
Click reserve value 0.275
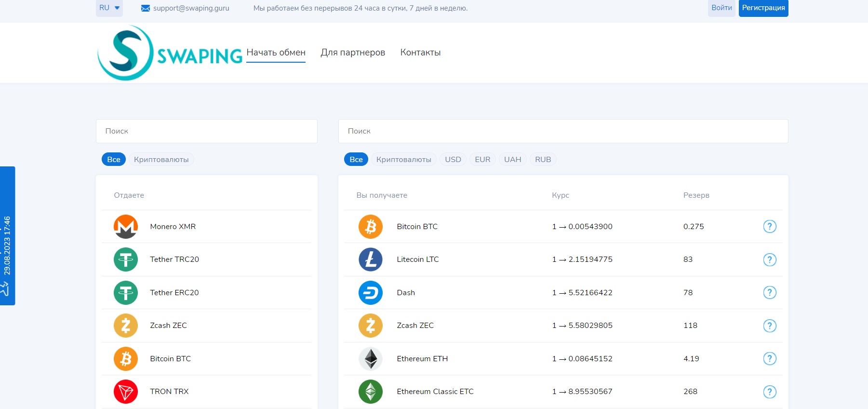694,227
